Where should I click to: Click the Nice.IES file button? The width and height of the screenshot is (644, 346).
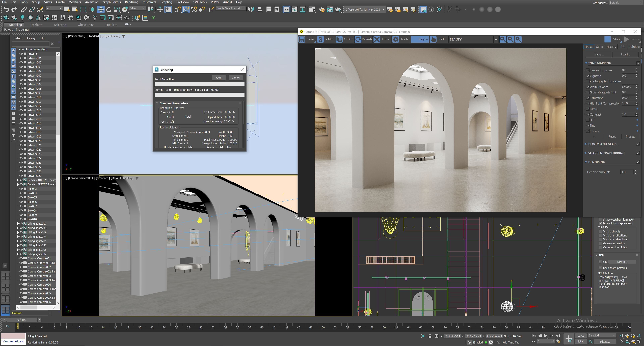[622, 262]
